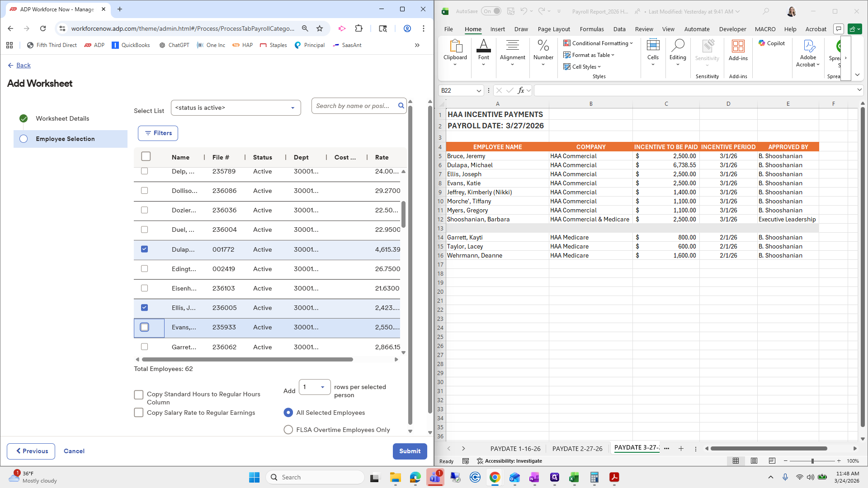
Task: Expand the rows per person dropdown
Action: pyautogui.click(x=315, y=387)
